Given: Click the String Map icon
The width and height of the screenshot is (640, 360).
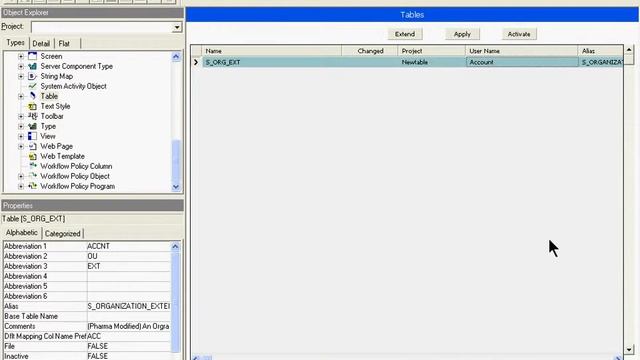Looking at the screenshot, I should coord(32,76).
